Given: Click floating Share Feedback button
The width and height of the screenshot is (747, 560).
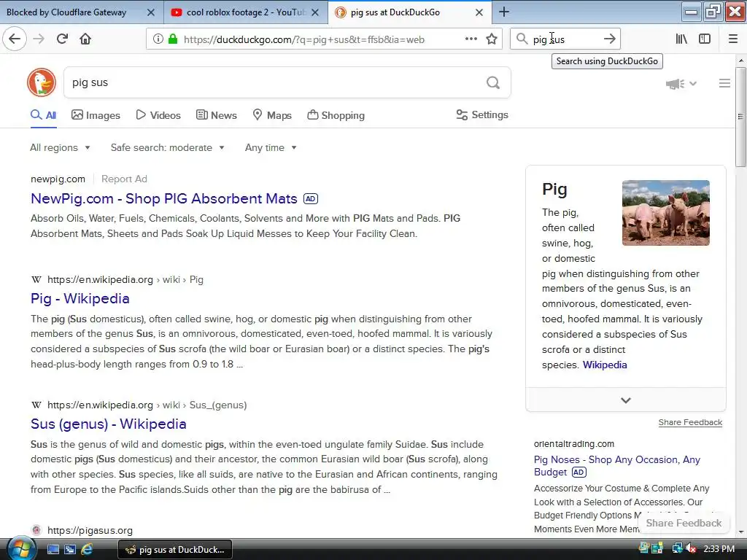Looking at the screenshot, I should tap(684, 523).
